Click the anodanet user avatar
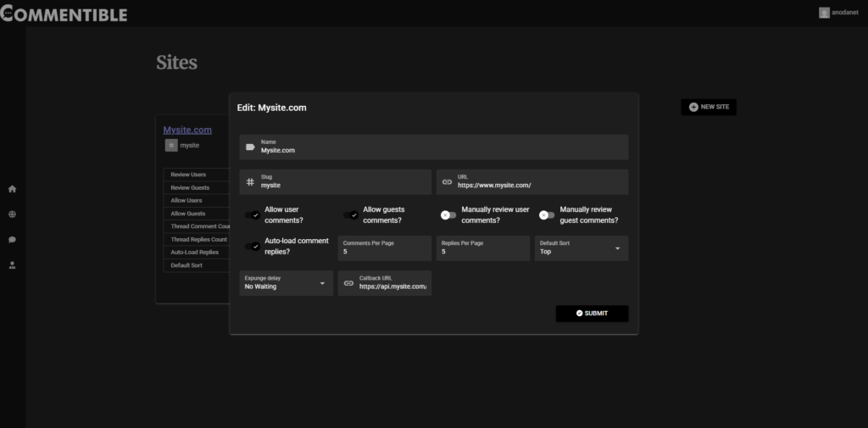 click(823, 13)
